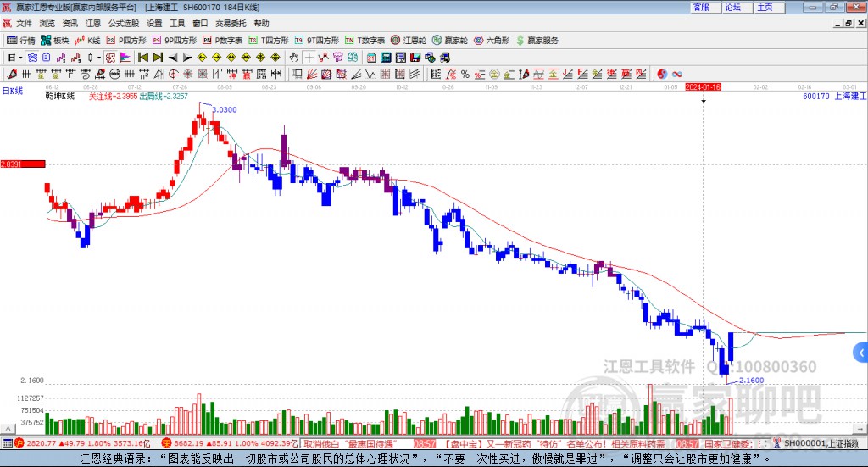Viewport: 868px width, 467px height.
Task: Switch to the K线 chart view
Action: 87,41
